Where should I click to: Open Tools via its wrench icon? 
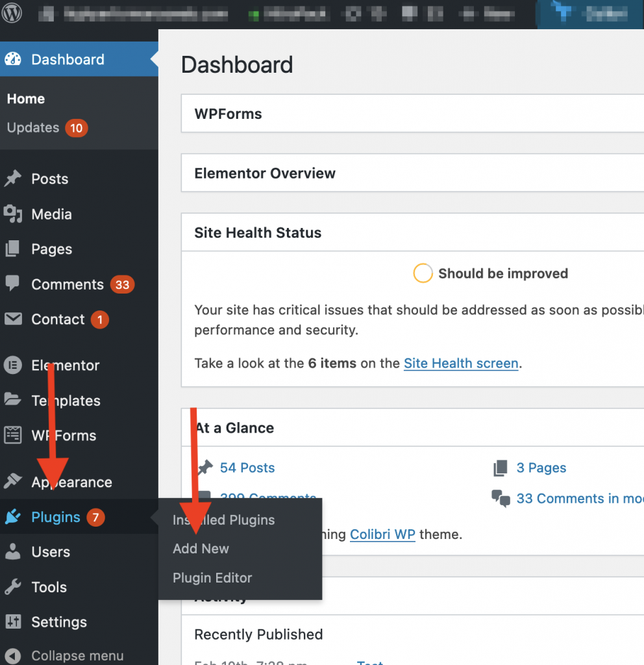click(x=13, y=586)
